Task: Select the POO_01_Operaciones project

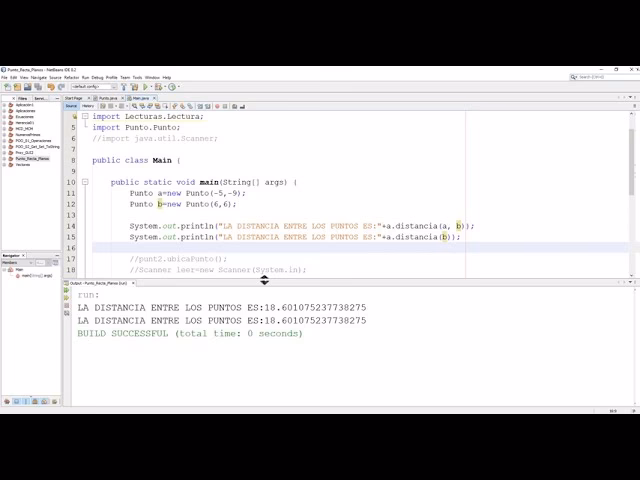Action: (x=33, y=140)
